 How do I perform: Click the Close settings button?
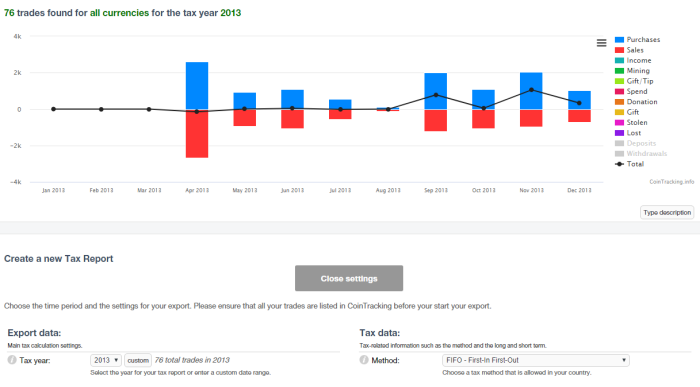click(349, 279)
